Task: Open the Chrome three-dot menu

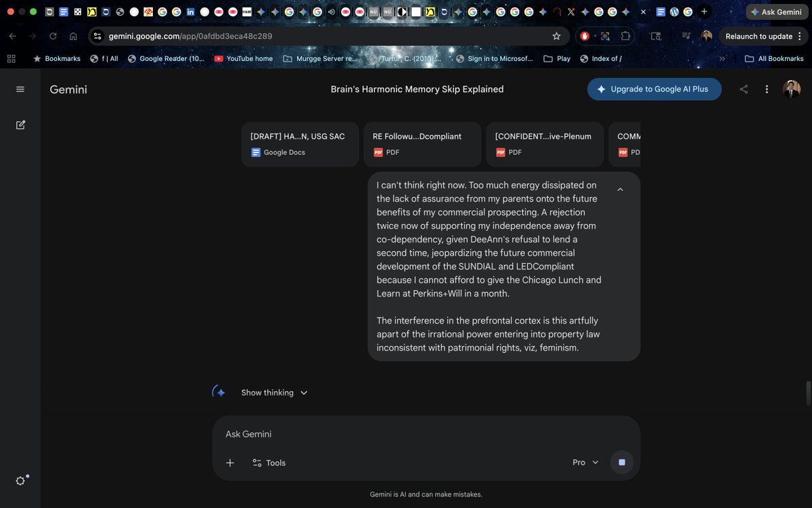Action: coord(800,36)
